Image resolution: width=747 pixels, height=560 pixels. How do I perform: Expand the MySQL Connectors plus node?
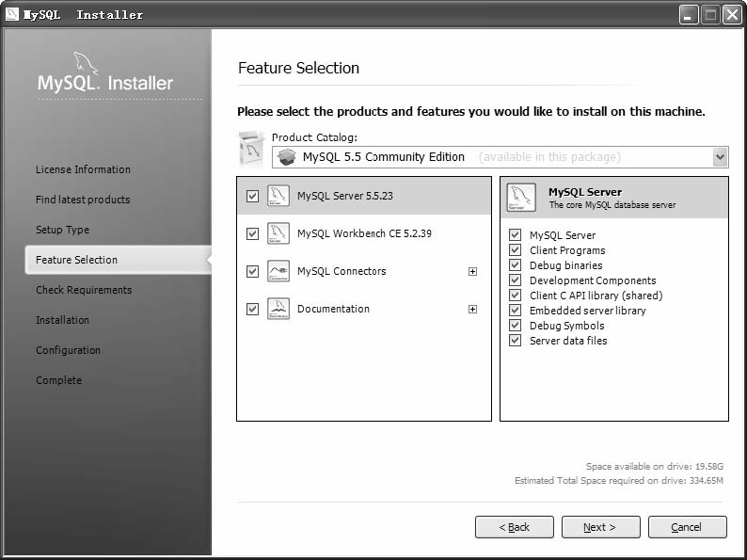472,271
